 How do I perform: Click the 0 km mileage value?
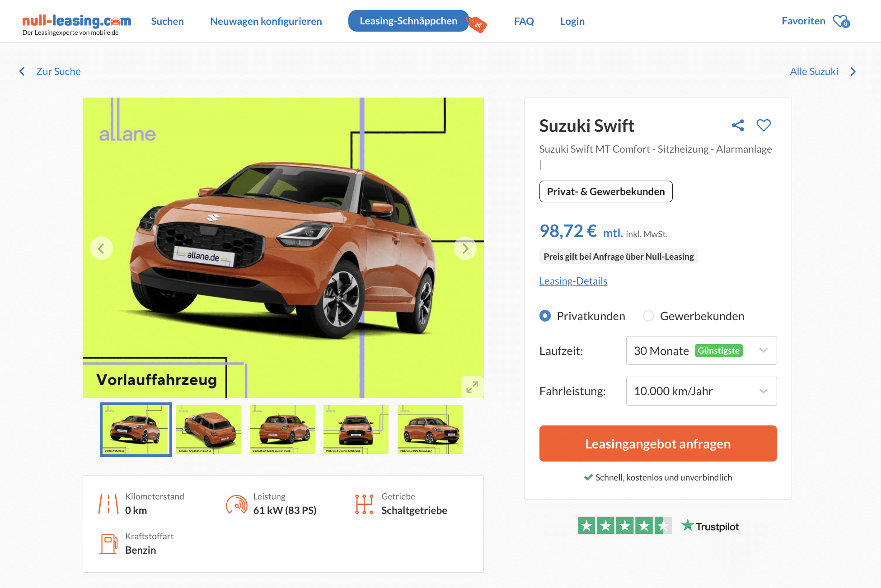click(136, 510)
